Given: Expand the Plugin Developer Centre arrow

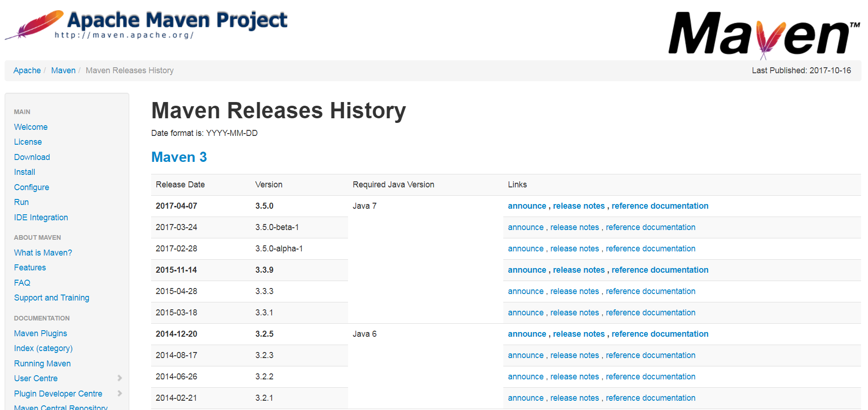Looking at the screenshot, I should click(x=120, y=393).
